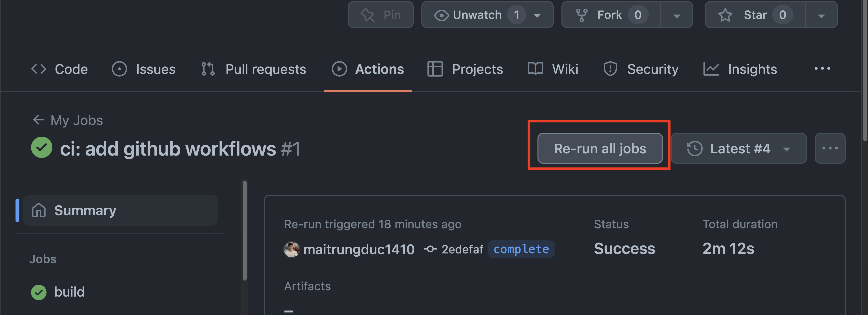Viewport: 868px width, 315px height.
Task: Click the Re-run all jobs button
Action: pyautogui.click(x=600, y=148)
